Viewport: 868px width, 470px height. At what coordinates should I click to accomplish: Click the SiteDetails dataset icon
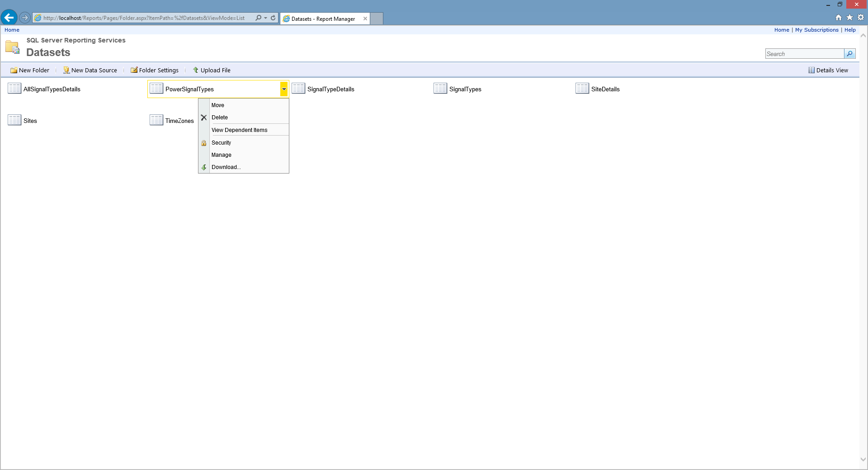click(582, 89)
